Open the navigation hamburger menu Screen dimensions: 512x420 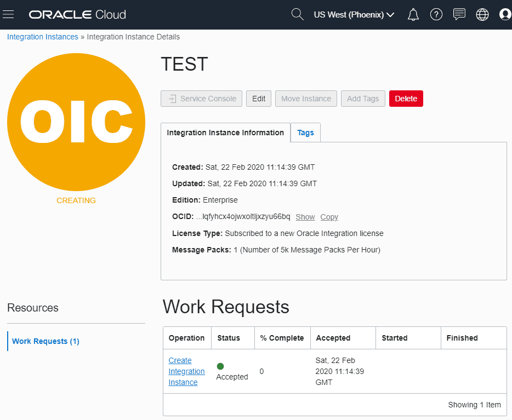8,14
